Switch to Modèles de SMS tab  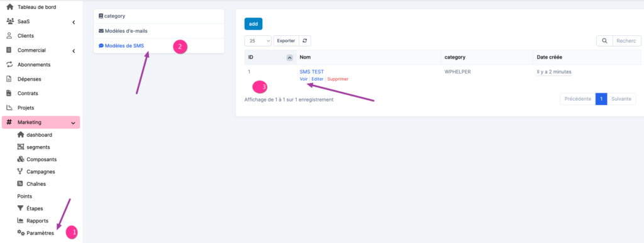159,45
